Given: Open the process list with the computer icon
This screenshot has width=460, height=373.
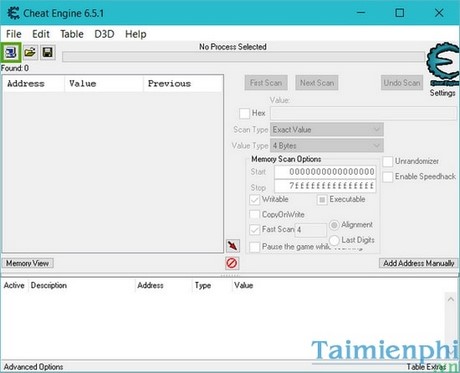Looking at the screenshot, I should (11, 52).
